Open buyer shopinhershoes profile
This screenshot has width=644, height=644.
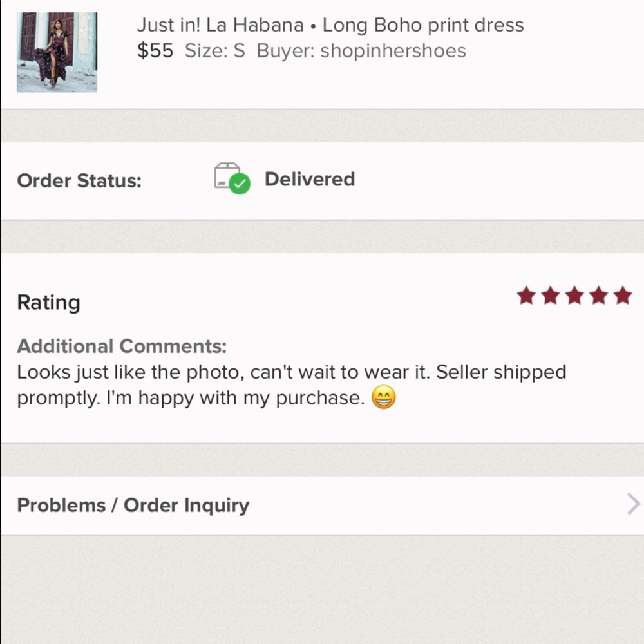click(x=393, y=51)
